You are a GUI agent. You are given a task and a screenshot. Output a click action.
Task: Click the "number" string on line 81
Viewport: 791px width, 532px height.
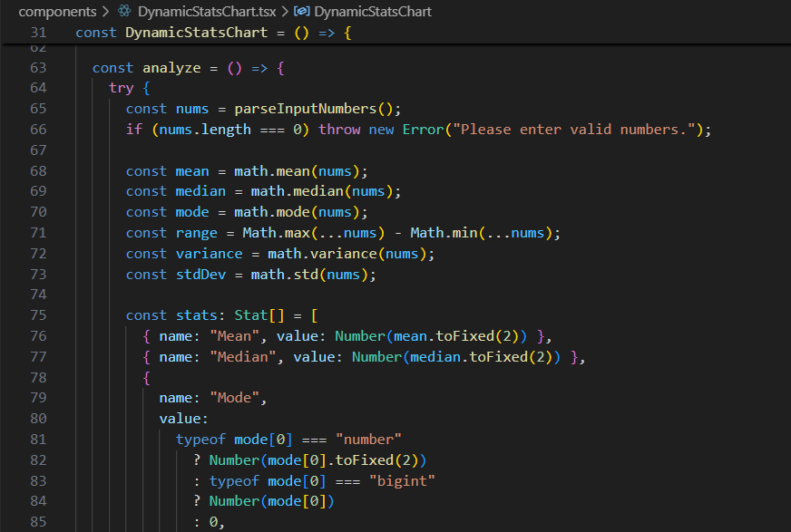point(368,440)
